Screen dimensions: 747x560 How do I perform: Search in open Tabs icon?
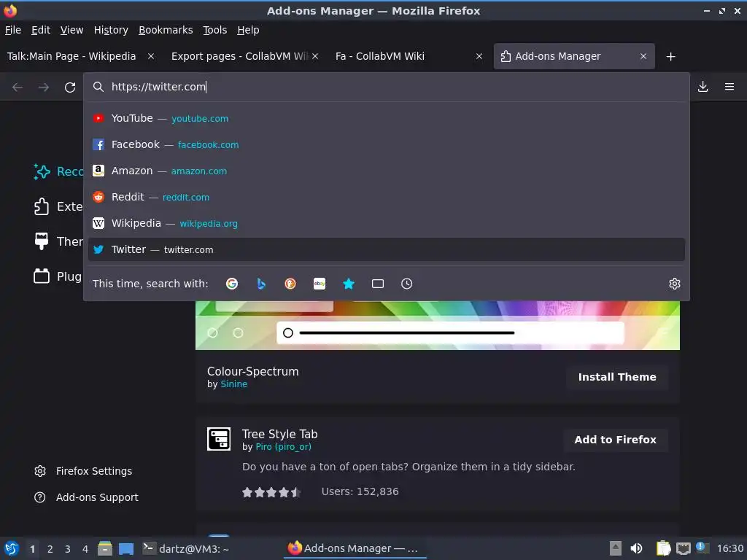pos(378,284)
